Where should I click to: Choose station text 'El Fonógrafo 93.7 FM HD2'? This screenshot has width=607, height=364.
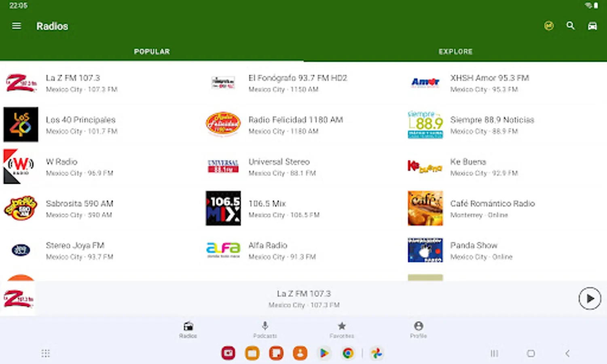pyautogui.click(x=298, y=78)
